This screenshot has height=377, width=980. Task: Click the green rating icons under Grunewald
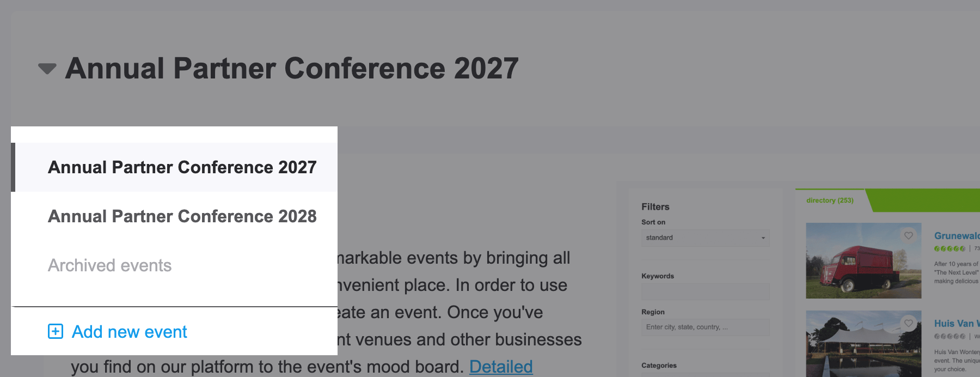(x=950, y=248)
